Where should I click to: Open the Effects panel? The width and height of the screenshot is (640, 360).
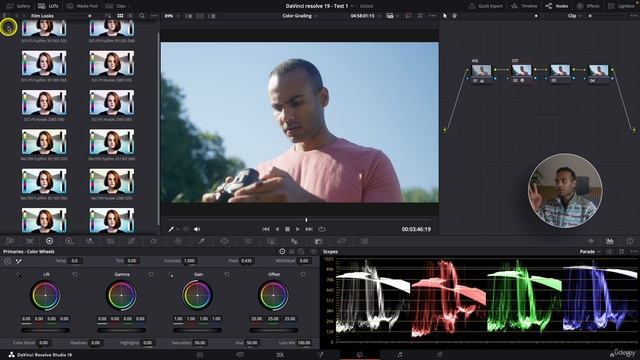pos(587,6)
